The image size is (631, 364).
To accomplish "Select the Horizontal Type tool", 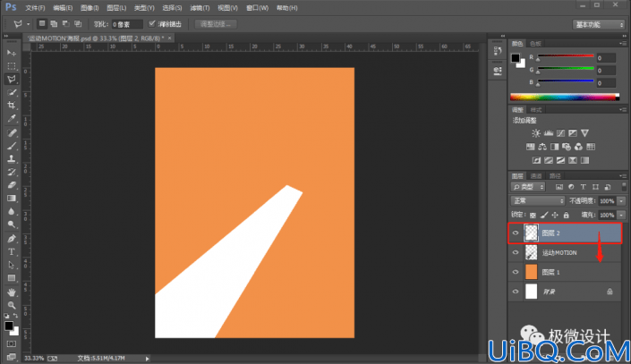I will pyautogui.click(x=12, y=252).
